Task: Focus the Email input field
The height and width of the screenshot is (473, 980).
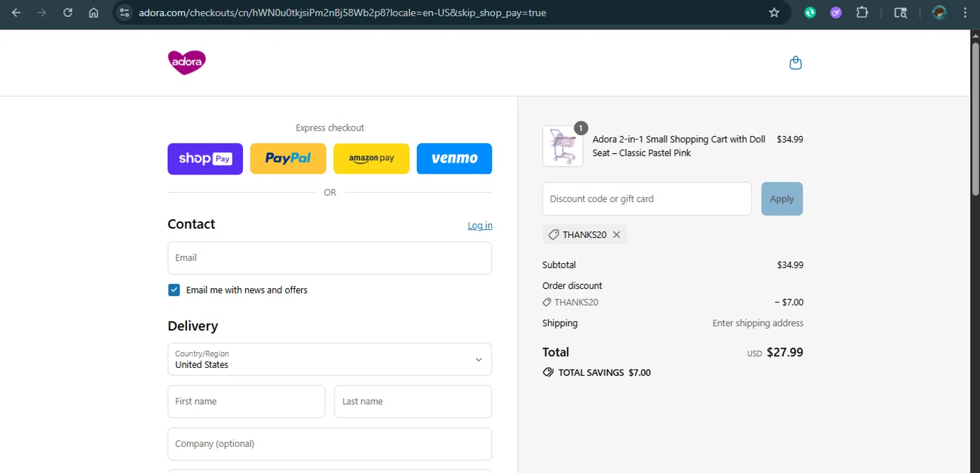Action: coord(329,258)
